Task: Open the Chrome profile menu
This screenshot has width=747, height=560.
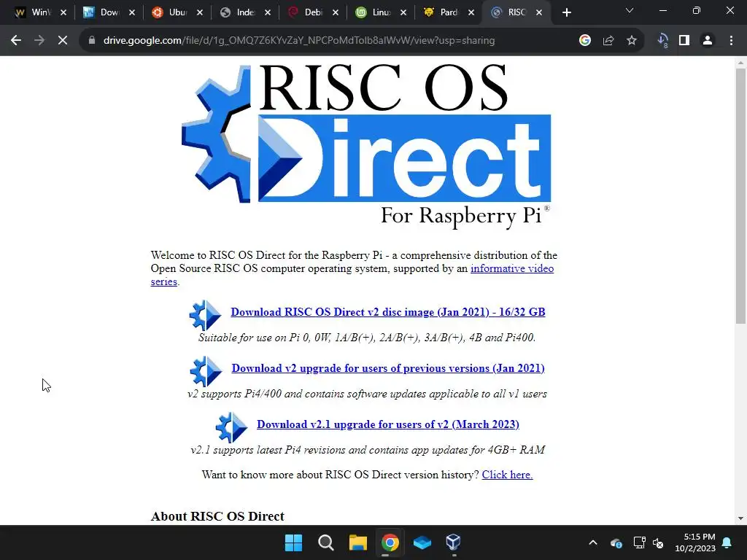Action: (x=708, y=41)
